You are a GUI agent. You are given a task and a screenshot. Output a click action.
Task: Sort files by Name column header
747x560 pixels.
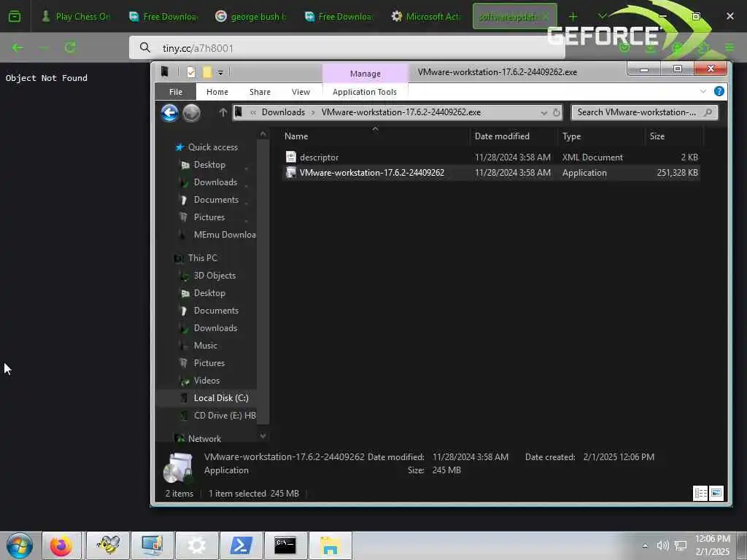point(375,136)
